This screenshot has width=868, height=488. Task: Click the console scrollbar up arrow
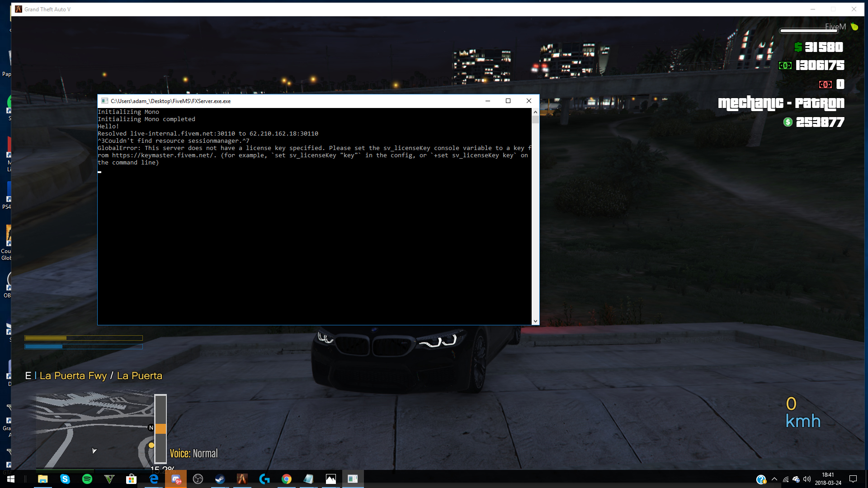pyautogui.click(x=535, y=112)
